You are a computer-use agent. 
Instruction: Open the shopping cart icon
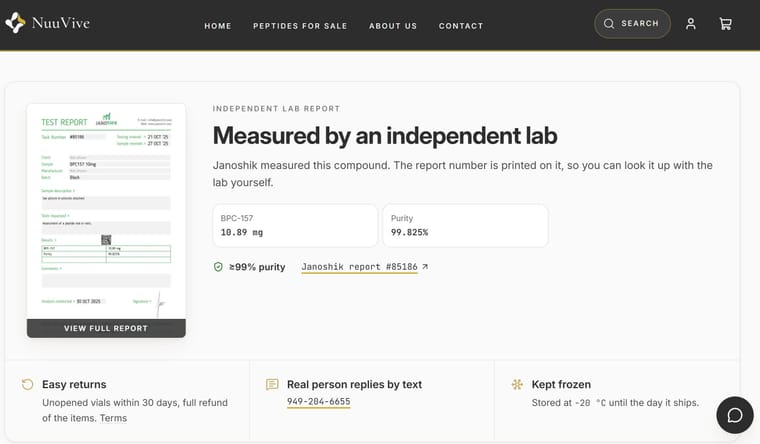pos(726,24)
